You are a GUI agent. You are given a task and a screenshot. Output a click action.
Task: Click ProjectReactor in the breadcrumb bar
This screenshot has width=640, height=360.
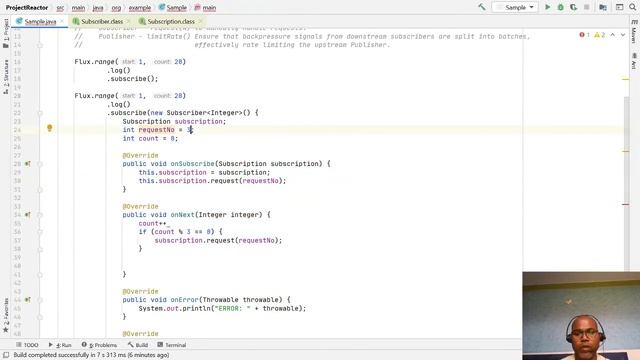coord(27,7)
